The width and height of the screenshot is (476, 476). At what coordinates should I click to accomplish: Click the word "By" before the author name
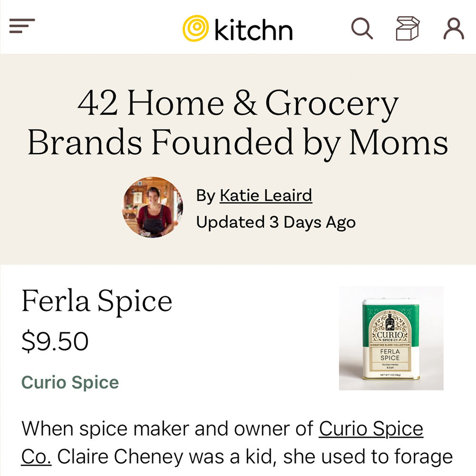(x=205, y=196)
